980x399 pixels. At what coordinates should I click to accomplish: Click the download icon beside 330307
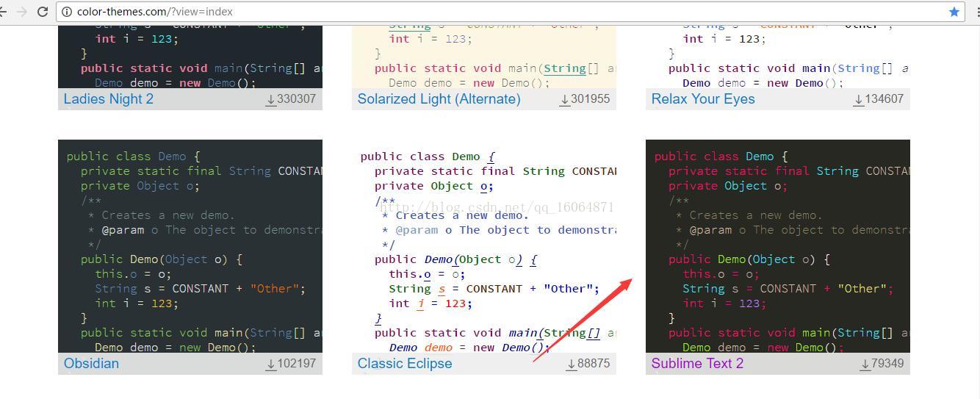pos(271,99)
